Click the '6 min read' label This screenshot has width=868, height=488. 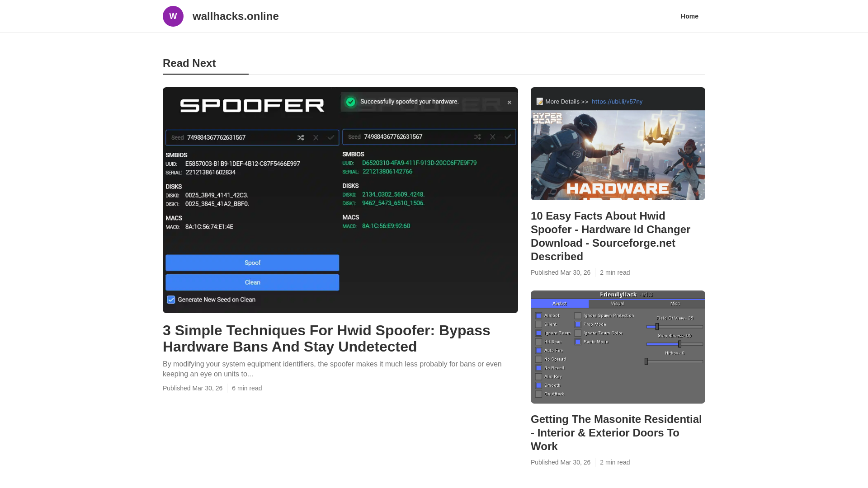pyautogui.click(x=247, y=388)
